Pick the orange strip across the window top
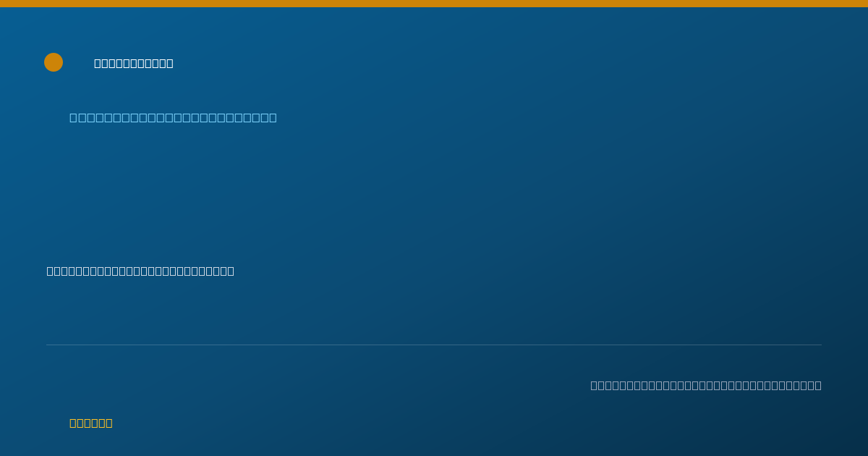 [434, 4]
